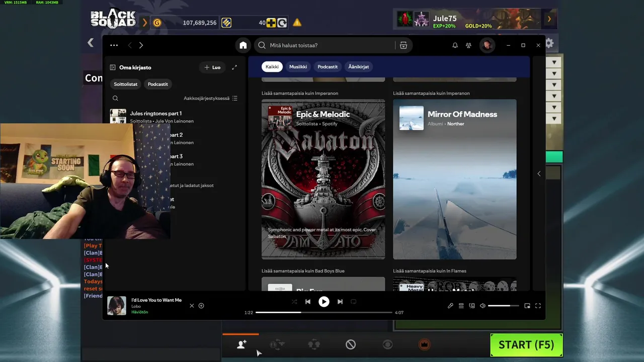The width and height of the screenshot is (644, 362).
Task: Open the Lobo artist link
Action: tap(136, 306)
